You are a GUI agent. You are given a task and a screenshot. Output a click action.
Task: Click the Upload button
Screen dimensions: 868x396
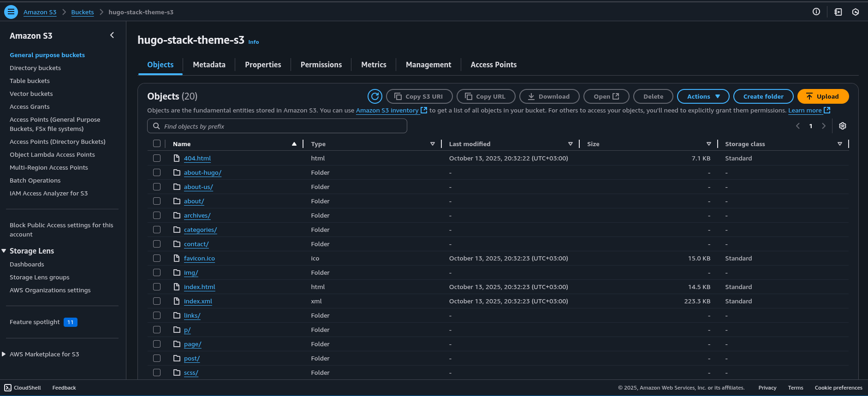coord(822,96)
